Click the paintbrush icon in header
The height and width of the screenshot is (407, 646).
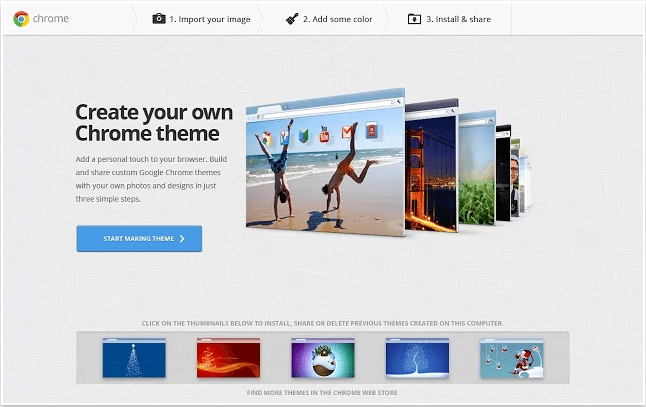[x=292, y=19]
